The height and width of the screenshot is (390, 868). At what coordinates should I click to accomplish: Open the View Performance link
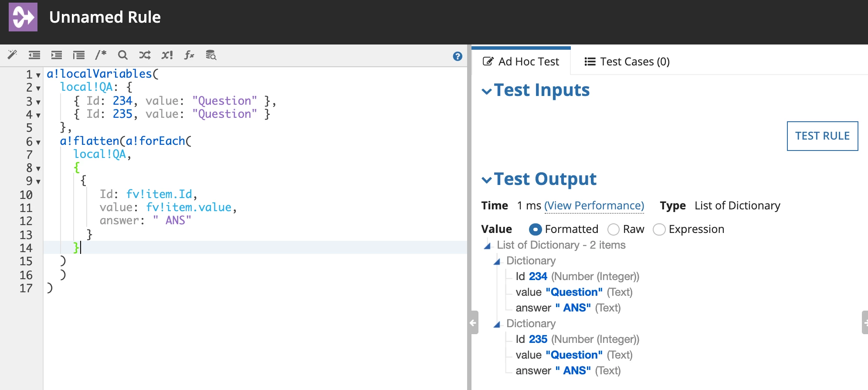tap(594, 205)
